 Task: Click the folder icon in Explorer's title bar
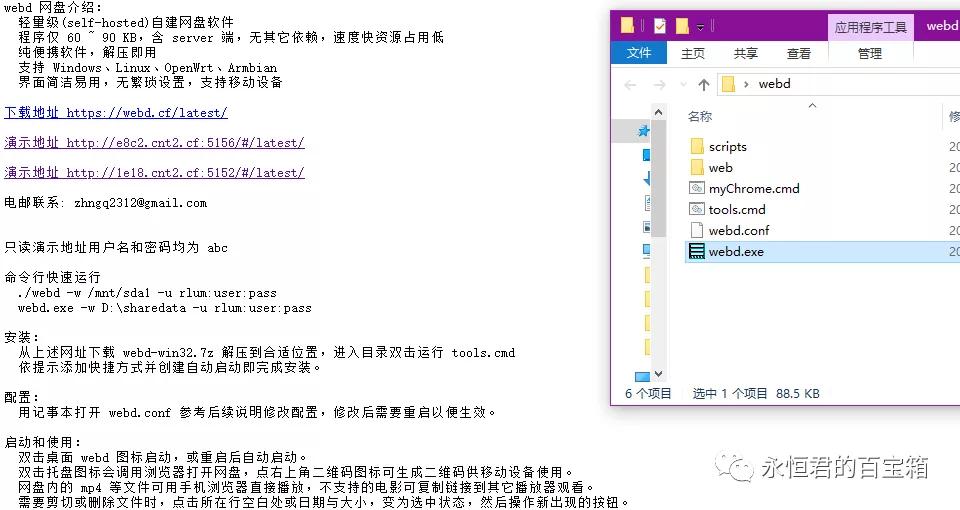[x=627, y=26]
